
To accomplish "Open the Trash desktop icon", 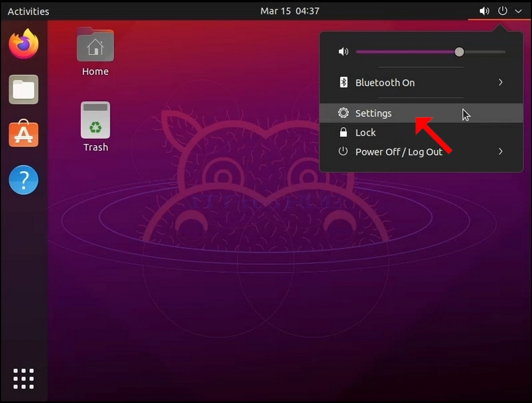I will 96,127.
